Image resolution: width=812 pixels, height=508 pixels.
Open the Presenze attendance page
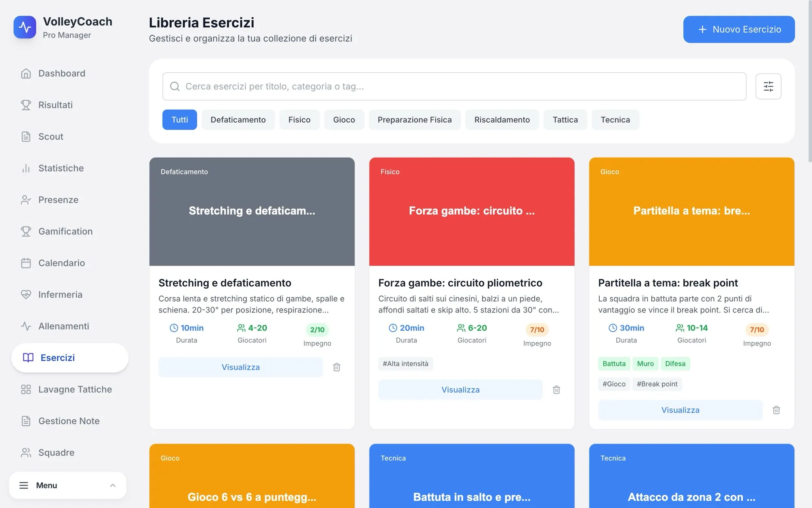point(70,200)
